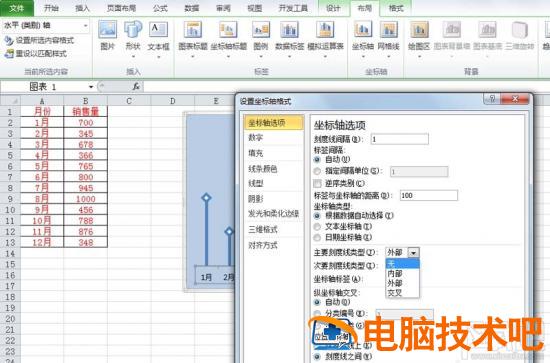Select 三维格式 in dialog sidebar
The height and width of the screenshot is (363, 550).
click(274, 230)
